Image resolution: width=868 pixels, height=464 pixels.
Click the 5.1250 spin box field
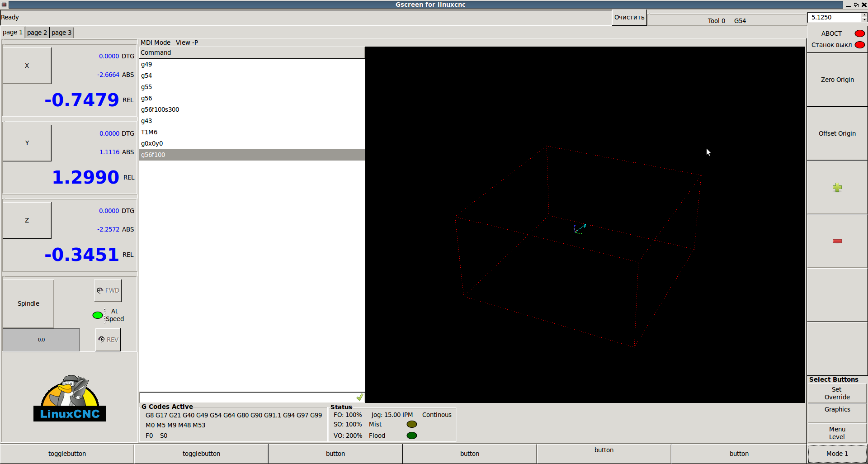click(x=835, y=17)
